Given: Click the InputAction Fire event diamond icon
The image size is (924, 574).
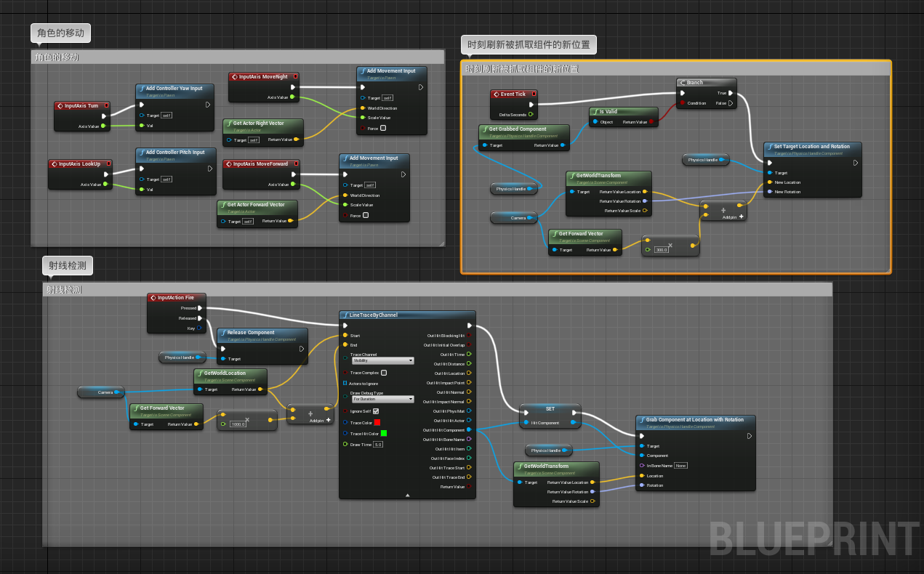Looking at the screenshot, I should pos(153,298).
